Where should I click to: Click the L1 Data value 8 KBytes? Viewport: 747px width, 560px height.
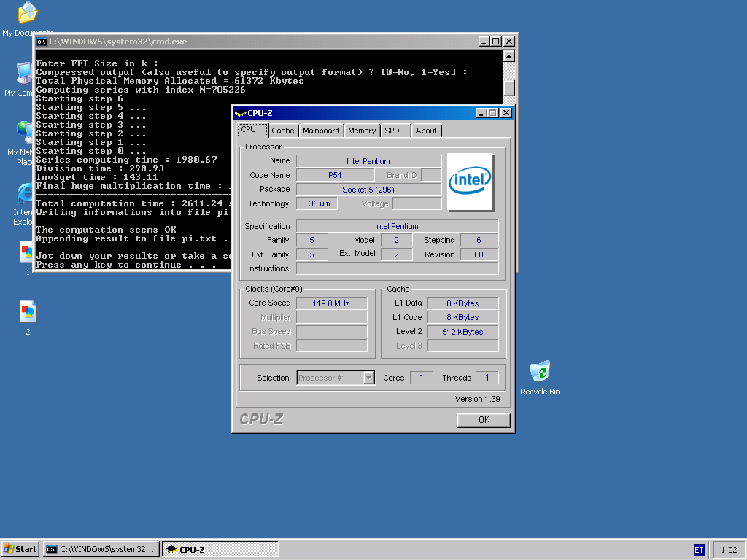[x=463, y=303]
